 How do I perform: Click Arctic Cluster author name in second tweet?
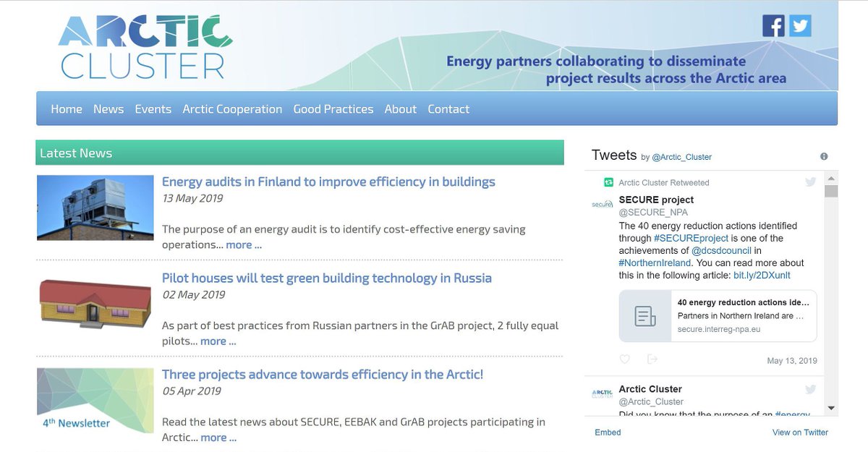click(650, 389)
